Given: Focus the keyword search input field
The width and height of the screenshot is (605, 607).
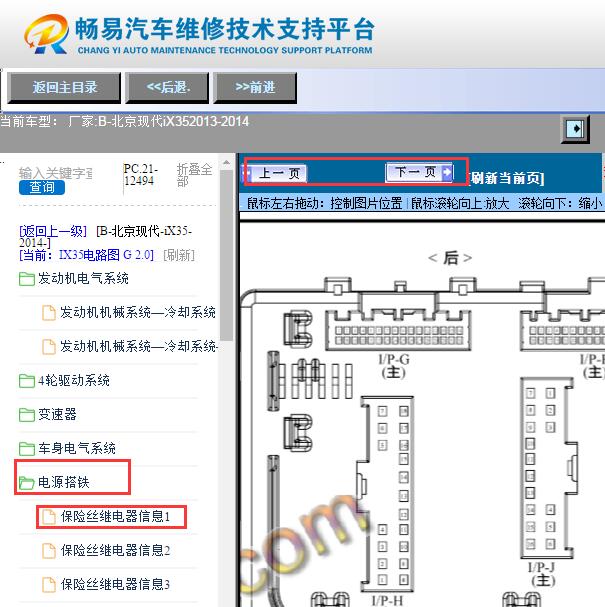Looking at the screenshot, I should [55, 173].
